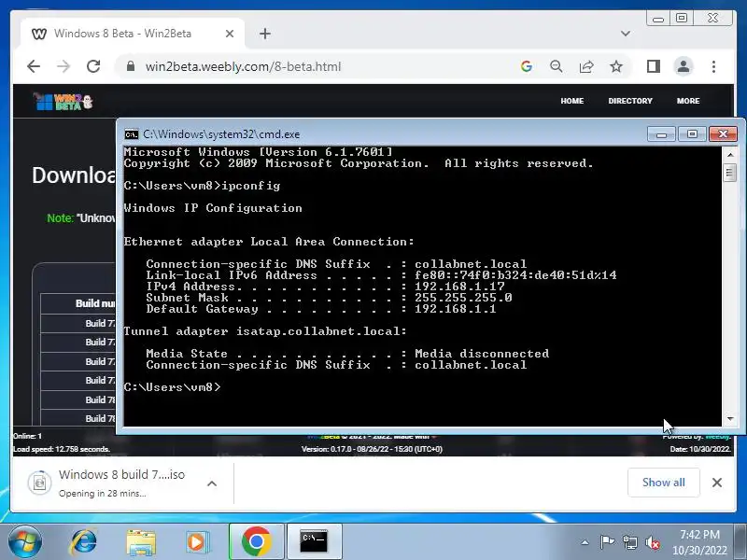747x560 pixels.
Task: Reload the Win2Beta page
Action: 93,66
